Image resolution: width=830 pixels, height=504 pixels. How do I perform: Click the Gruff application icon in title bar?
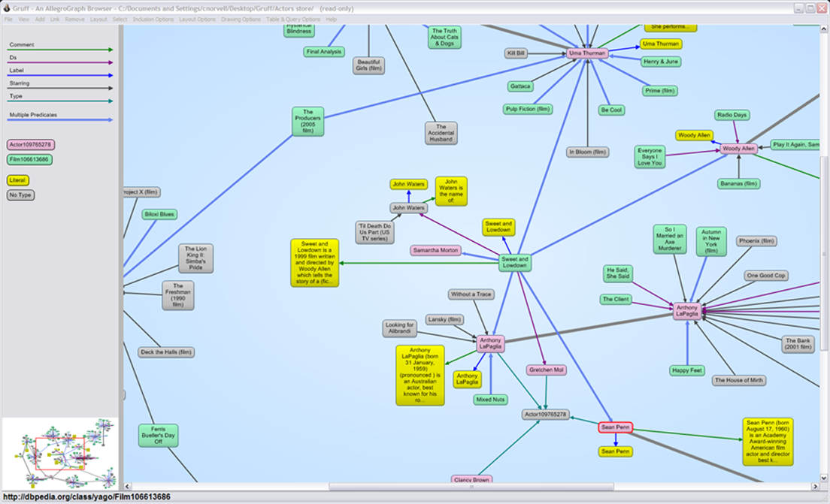click(x=7, y=8)
